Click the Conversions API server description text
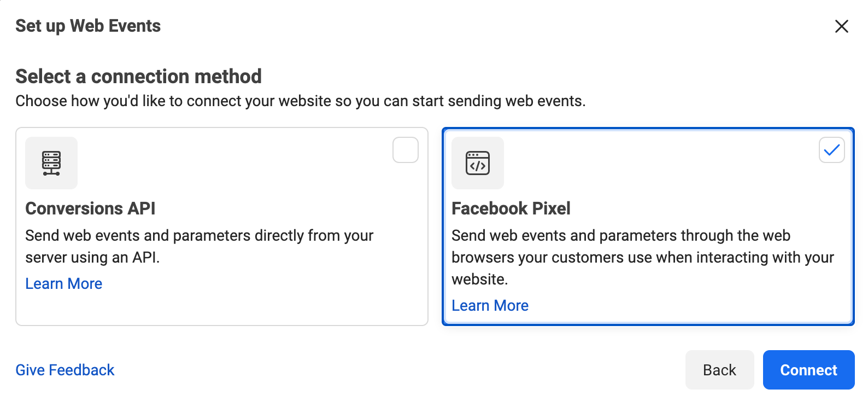Viewport: 868px width, 395px height. pos(200,246)
